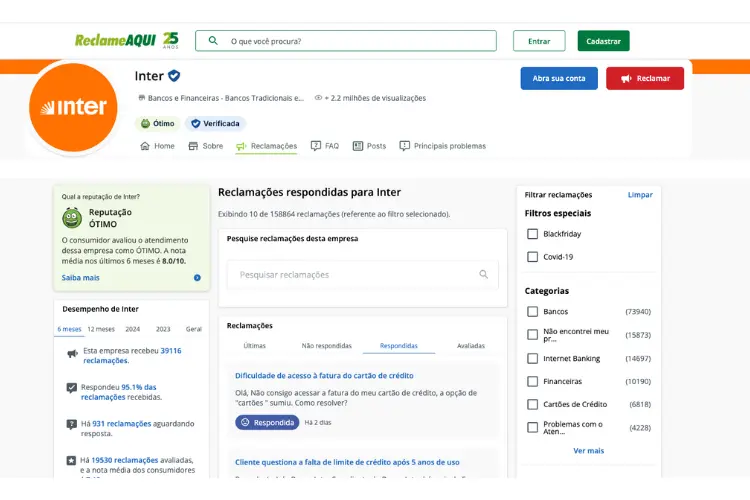Click the green Cadastrar button
The image size is (750, 500).
pos(604,41)
